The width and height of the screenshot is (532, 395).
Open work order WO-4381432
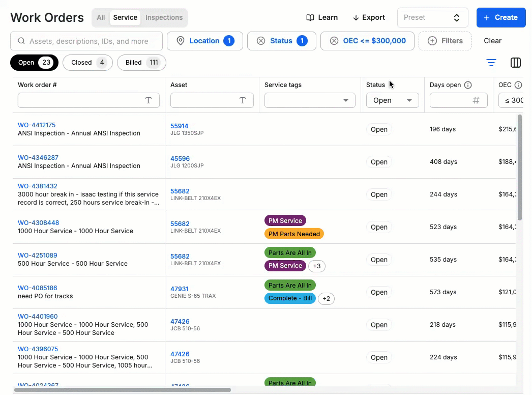(38, 186)
